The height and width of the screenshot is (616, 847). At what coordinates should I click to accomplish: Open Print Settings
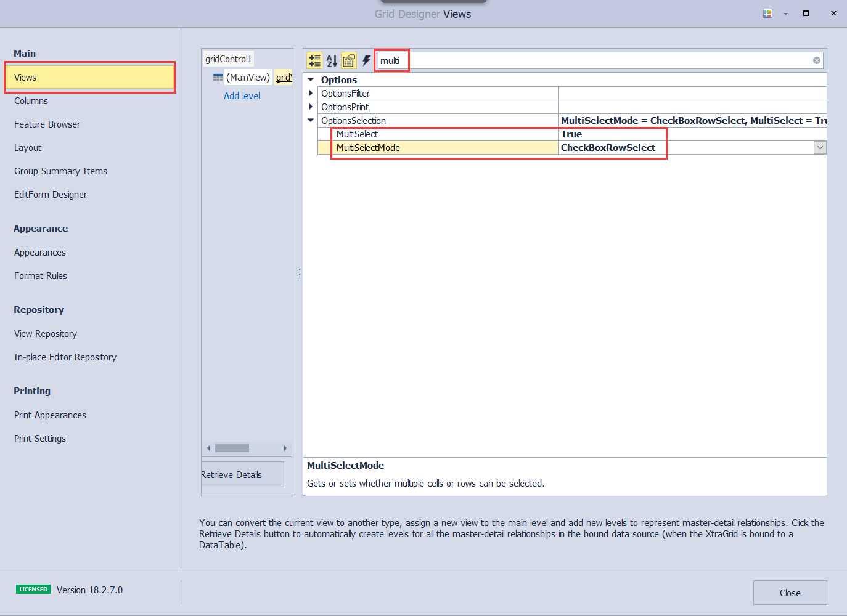pyautogui.click(x=40, y=439)
